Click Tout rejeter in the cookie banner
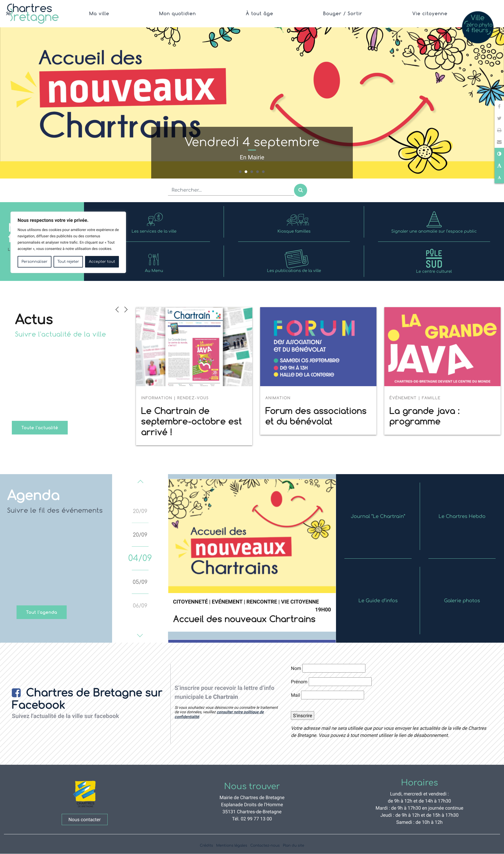Image resolution: width=504 pixels, height=854 pixels. pos(68,261)
